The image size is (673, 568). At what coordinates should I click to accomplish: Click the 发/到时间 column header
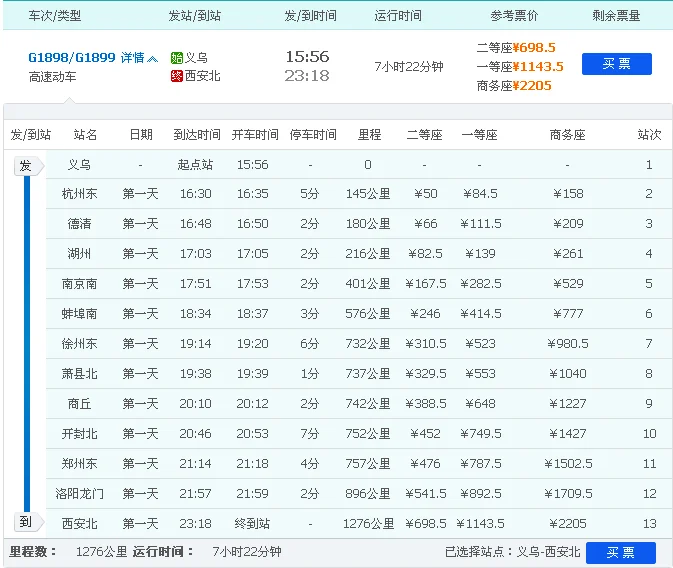pyautogui.click(x=310, y=16)
